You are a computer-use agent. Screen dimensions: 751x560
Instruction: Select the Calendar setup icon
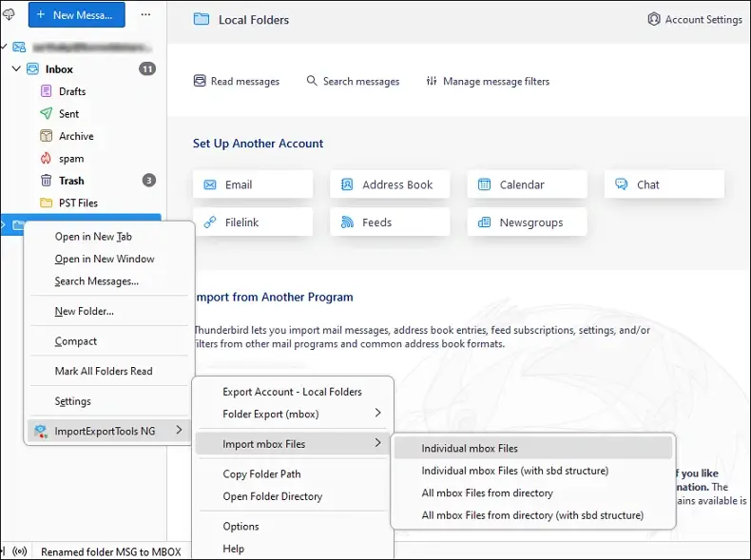(484, 184)
